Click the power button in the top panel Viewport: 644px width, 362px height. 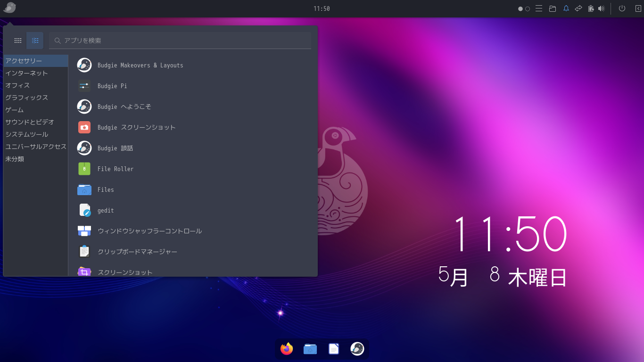[621, 8]
